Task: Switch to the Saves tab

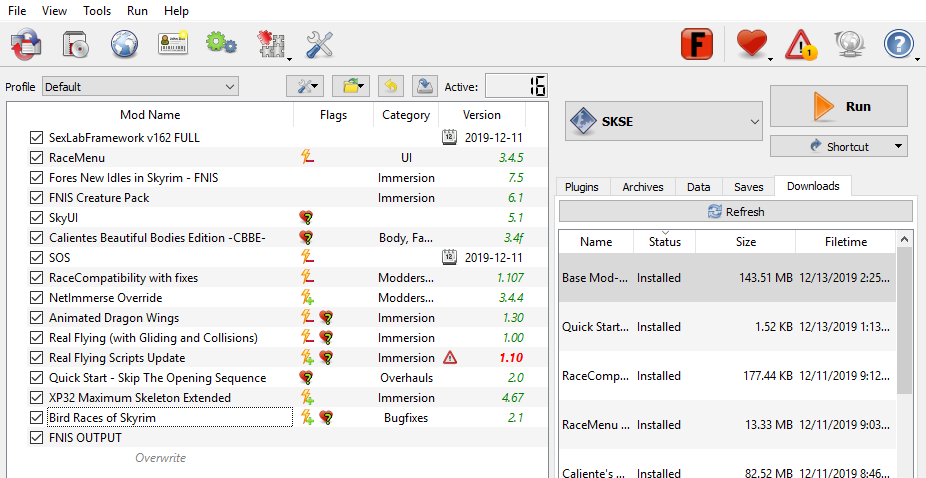Action: [748, 187]
